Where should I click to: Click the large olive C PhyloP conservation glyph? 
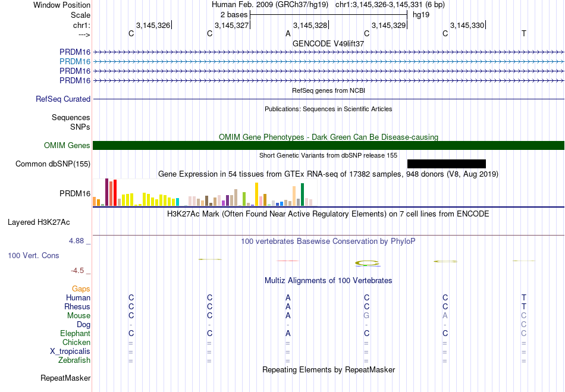click(x=367, y=264)
